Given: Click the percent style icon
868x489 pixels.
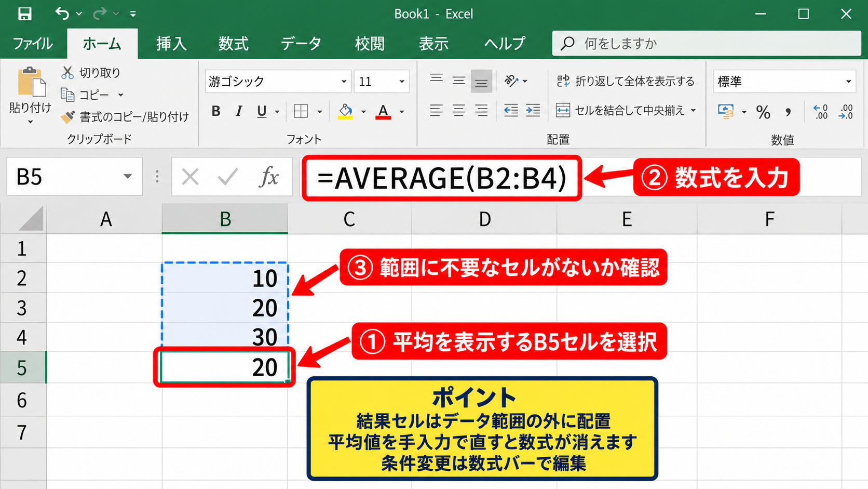Looking at the screenshot, I should click(763, 112).
